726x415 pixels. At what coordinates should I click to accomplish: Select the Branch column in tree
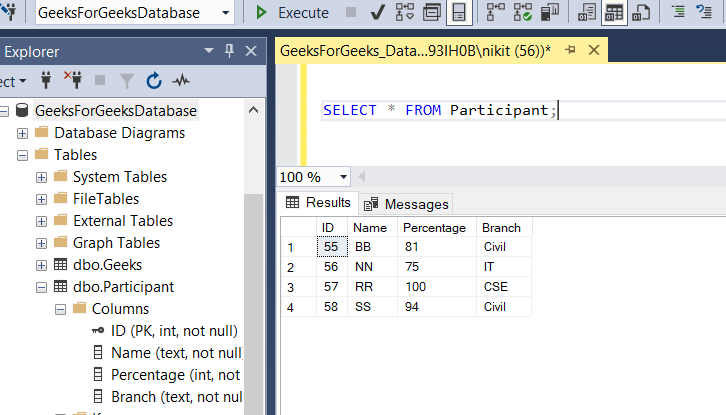176,397
